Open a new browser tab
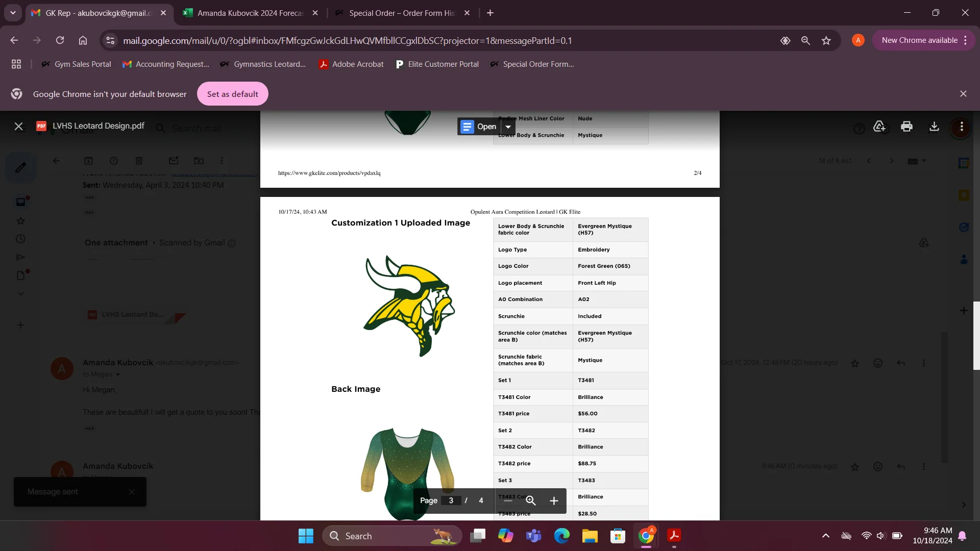The height and width of the screenshot is (551, 980). coord(490,13)
